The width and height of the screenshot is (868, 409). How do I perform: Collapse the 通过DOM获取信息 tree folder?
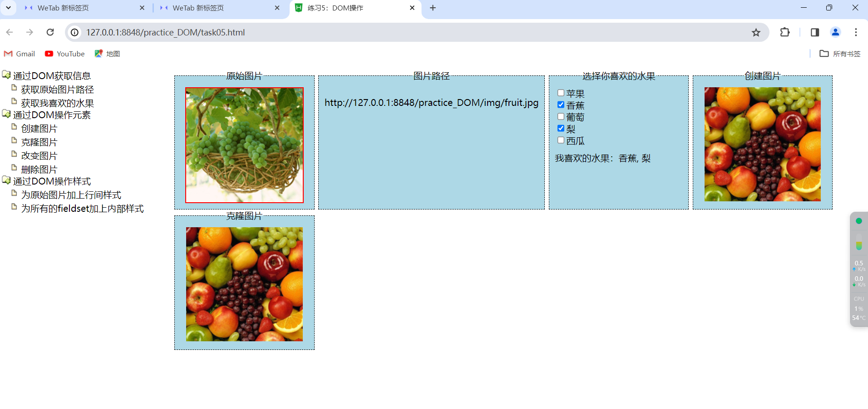point(6,75)
